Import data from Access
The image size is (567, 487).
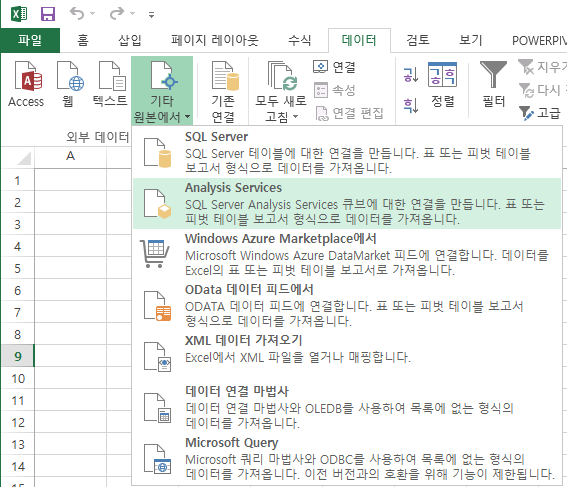[x=26, y=84]
